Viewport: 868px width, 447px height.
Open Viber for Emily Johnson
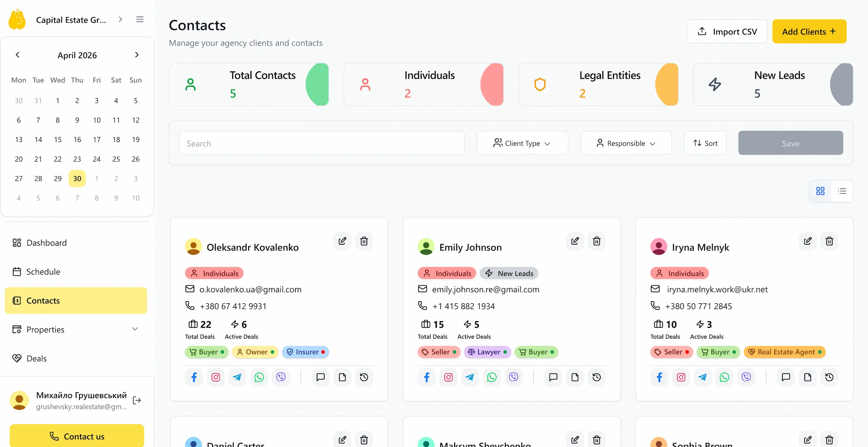pyautogui.click(x=513, y=377)
